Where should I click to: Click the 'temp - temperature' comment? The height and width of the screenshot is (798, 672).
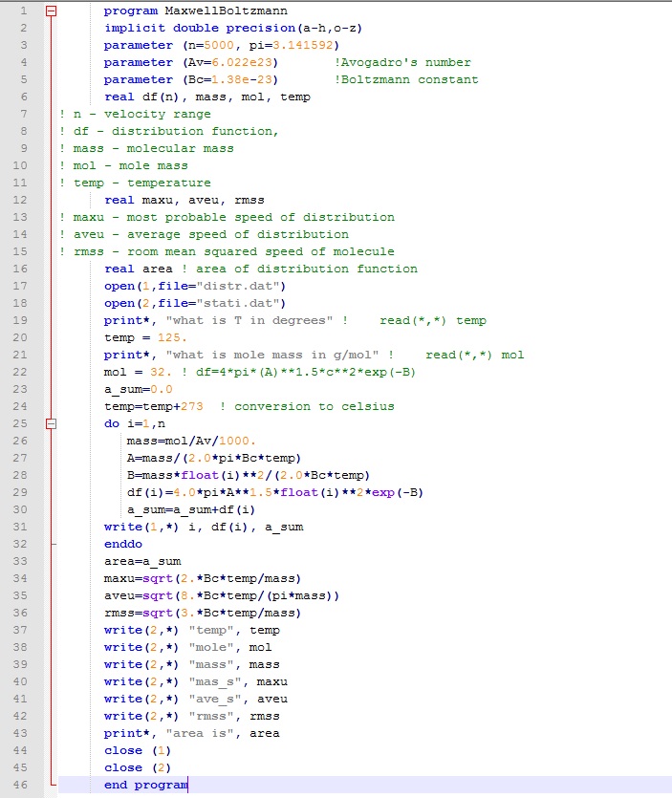[x=135, y=183]
